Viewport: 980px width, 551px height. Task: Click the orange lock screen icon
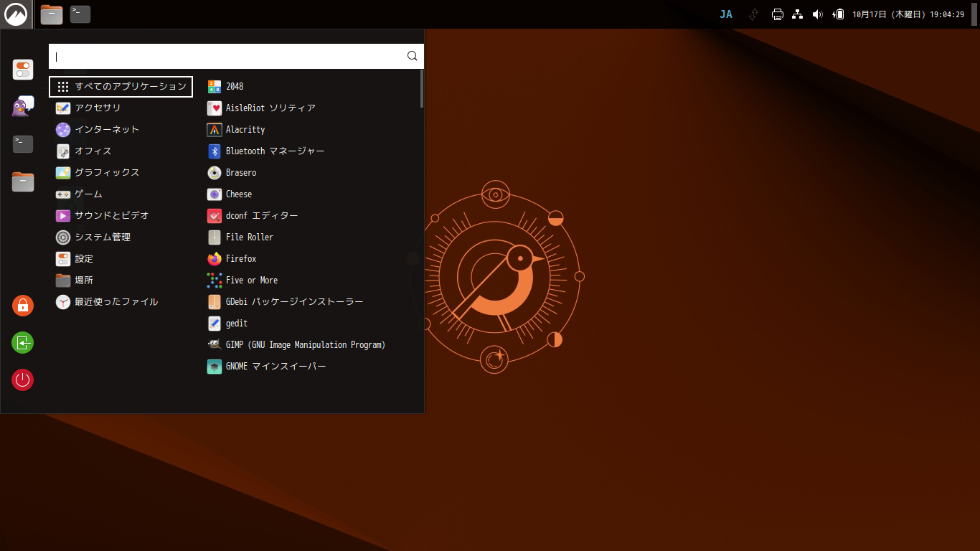23,305
